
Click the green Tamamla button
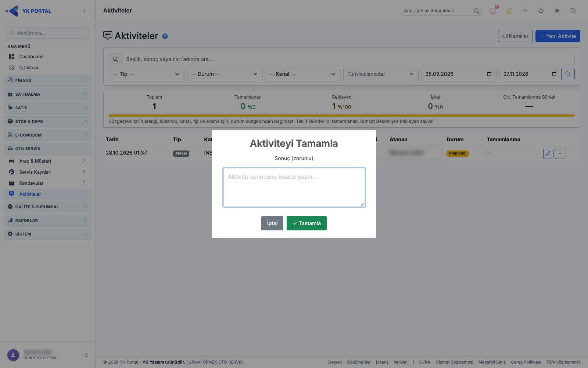[306, 223]
